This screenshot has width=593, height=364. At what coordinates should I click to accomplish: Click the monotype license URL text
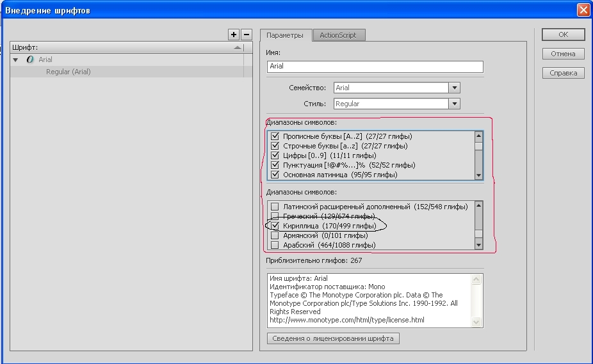point(347,320)
